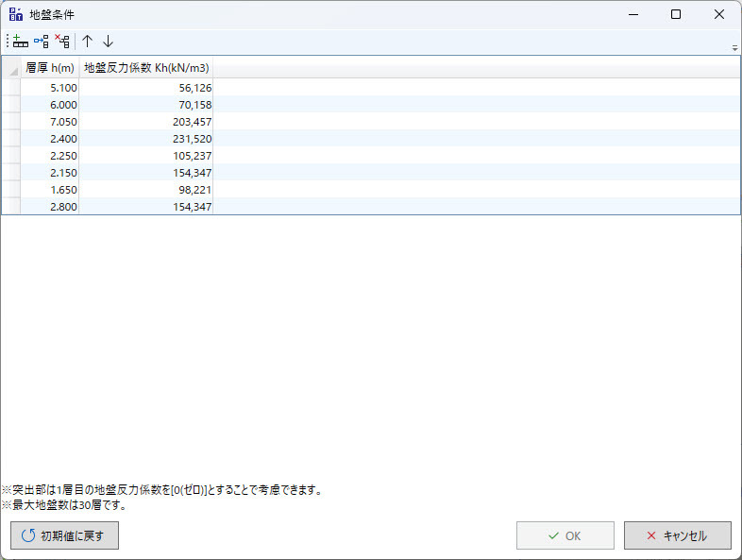This screenshot has width=742, height=560.
Task: Click the delete row toolbar icon
Action: 62,42
